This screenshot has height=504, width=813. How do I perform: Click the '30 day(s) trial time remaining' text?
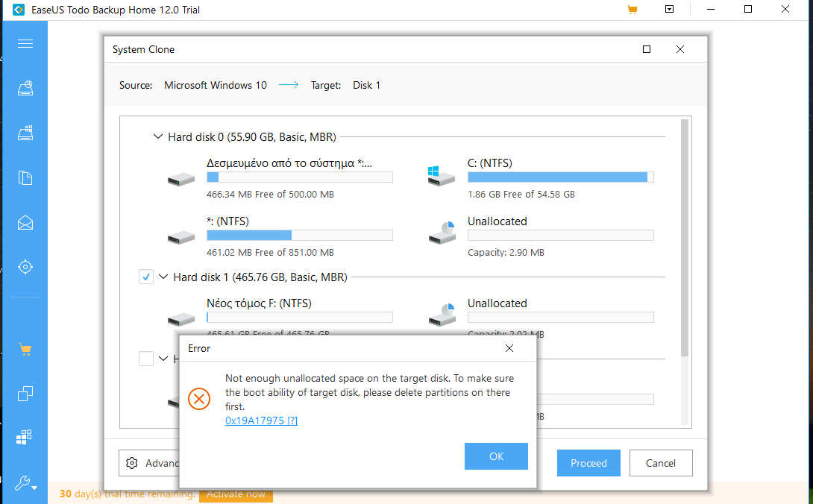128,494
